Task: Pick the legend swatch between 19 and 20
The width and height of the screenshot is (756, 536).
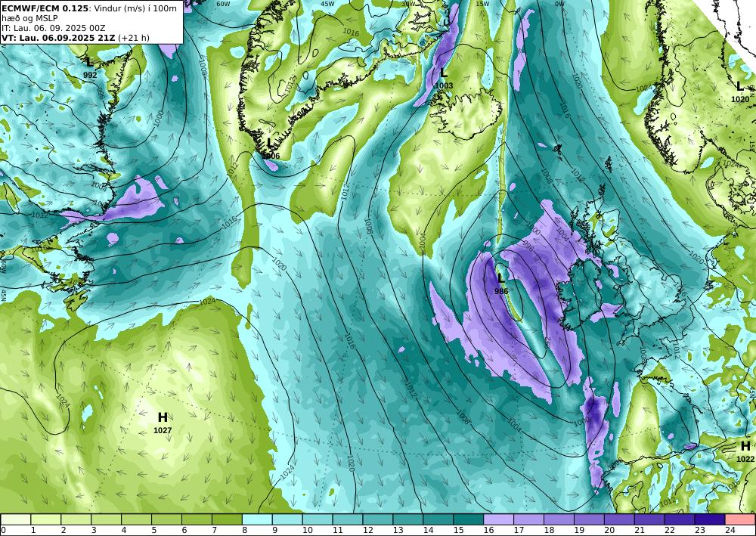Action: pyautogui.click(x=589, y=519)
